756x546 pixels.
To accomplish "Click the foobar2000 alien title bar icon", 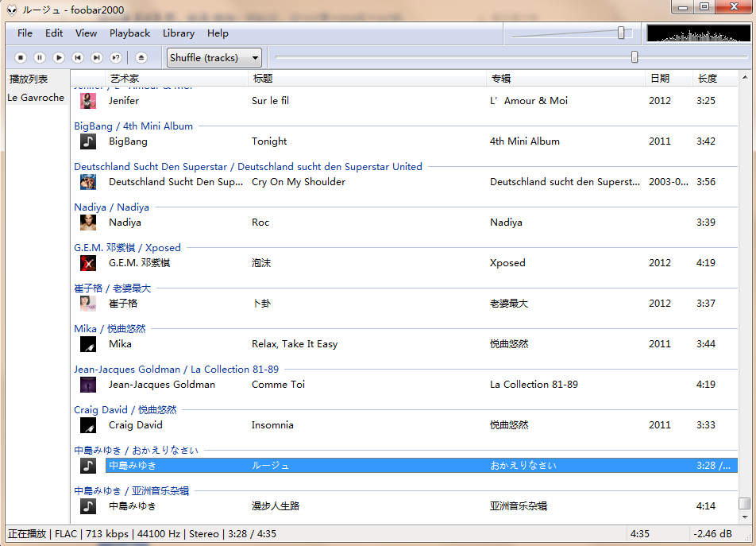I will [12, 10].
